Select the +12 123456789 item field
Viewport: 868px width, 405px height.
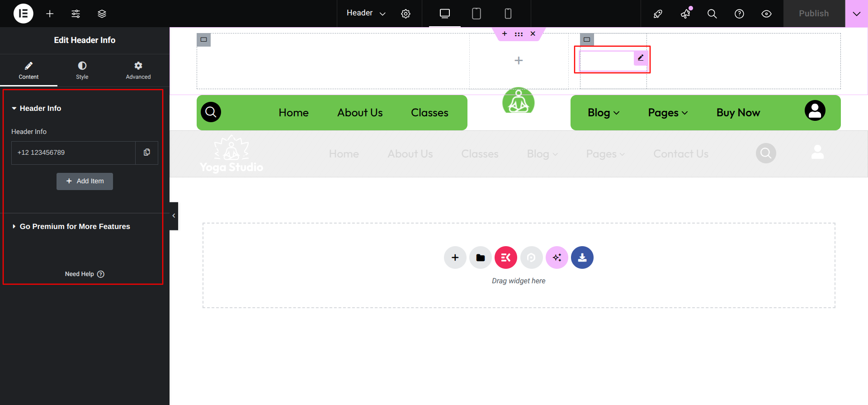[73, 152]
